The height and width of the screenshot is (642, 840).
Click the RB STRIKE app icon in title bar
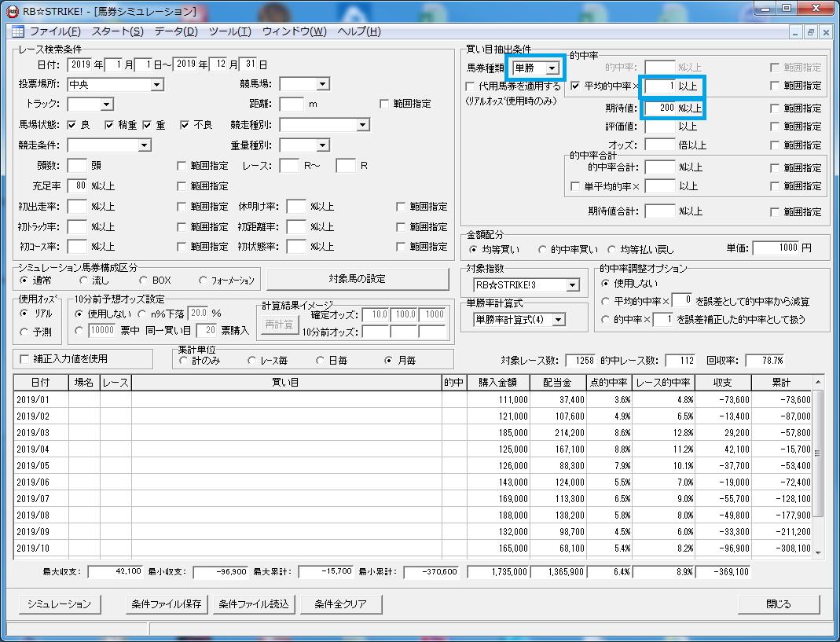pos(13,10)
